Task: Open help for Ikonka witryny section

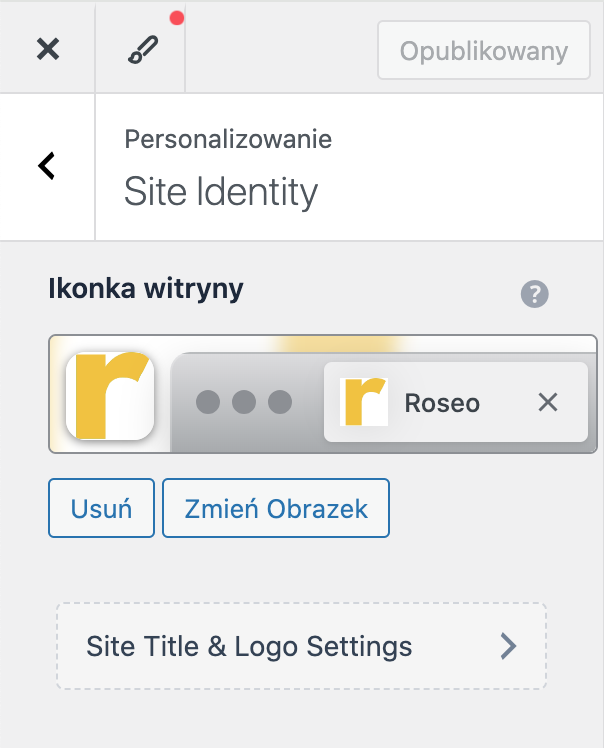Action: tap(535, 294)
